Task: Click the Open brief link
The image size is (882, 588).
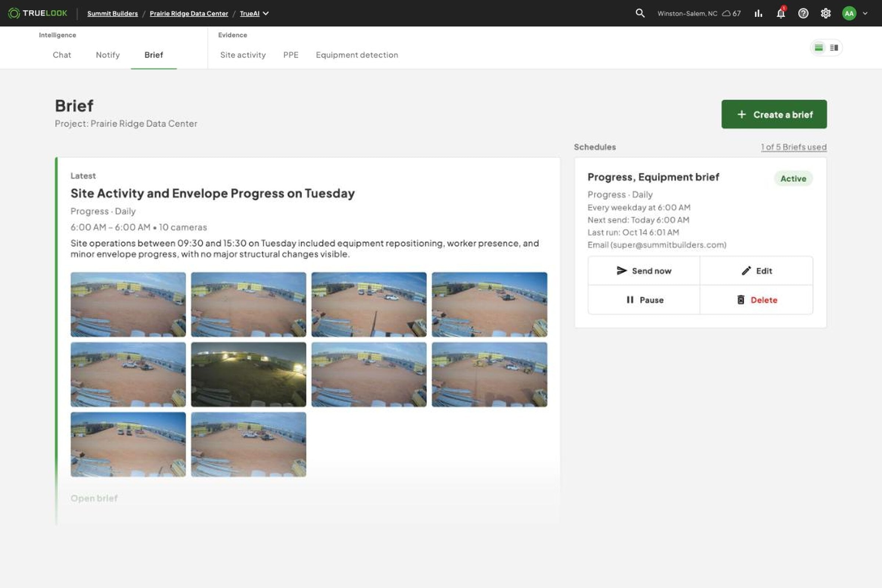Action: [x=94, y=498]
